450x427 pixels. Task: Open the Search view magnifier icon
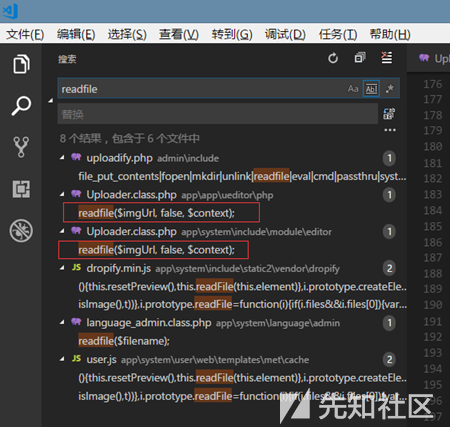(x=21, y=106)
